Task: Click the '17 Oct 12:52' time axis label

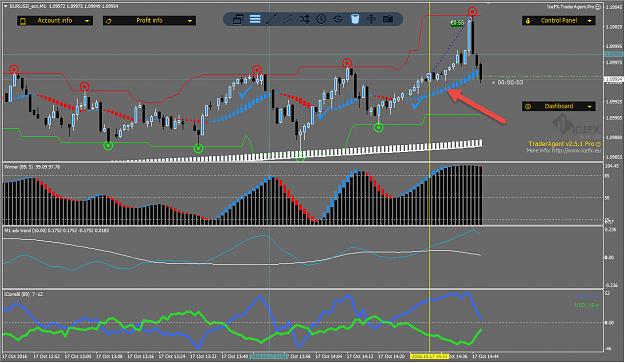Action: point(47,356)
